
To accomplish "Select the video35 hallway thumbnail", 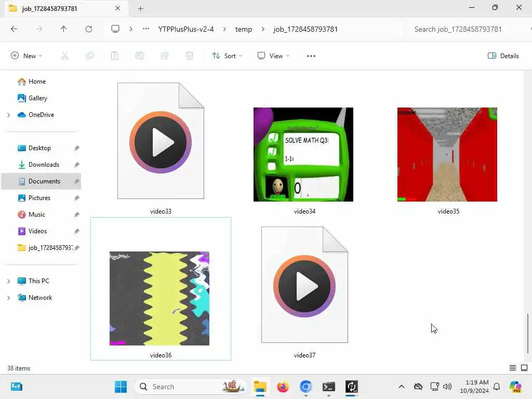I will 447,154.
